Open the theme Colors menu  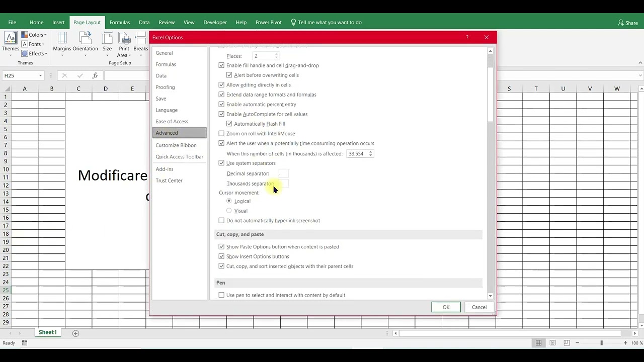point(34,35)
